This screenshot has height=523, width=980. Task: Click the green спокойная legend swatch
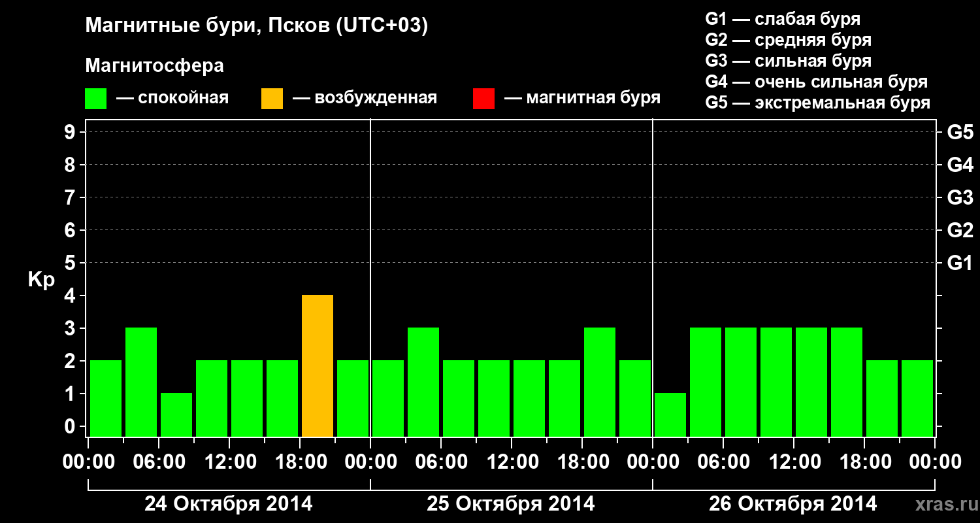(95, 99)
